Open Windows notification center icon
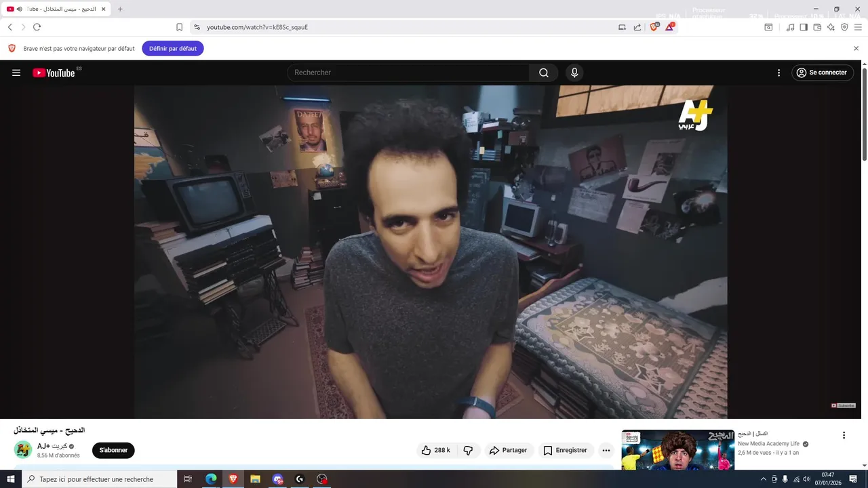Viewport: 868px width, 488px height. pos(854,479)
